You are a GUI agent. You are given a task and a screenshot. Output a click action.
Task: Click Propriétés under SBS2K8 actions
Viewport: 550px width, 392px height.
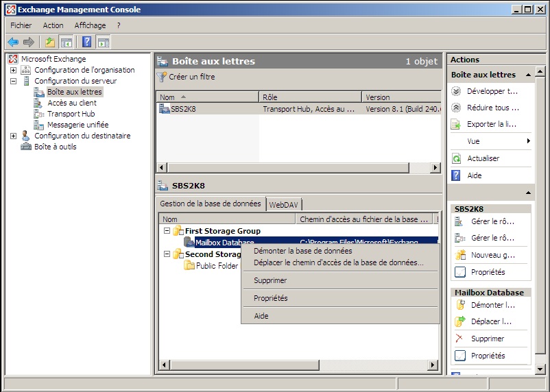pos(488,272)
